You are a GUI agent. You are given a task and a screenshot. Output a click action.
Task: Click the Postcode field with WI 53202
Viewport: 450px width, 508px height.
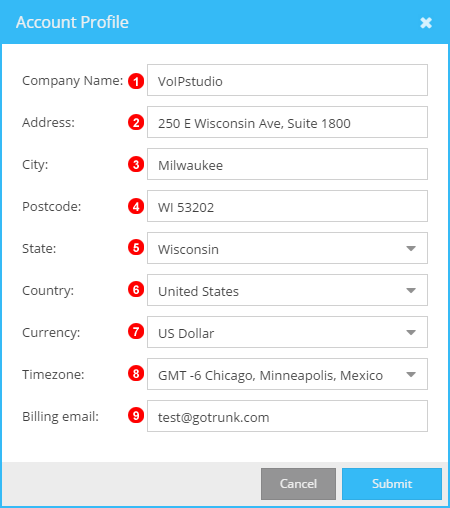point(287,206)
